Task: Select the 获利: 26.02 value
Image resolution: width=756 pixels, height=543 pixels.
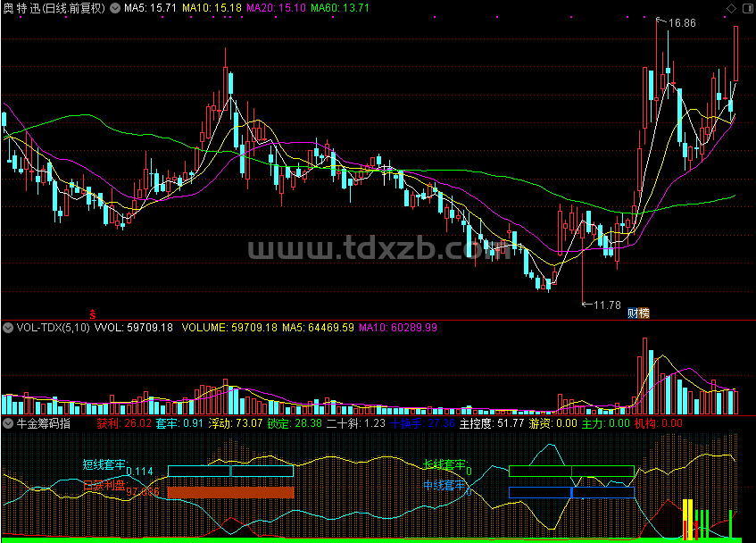Action: coord(124,424)
